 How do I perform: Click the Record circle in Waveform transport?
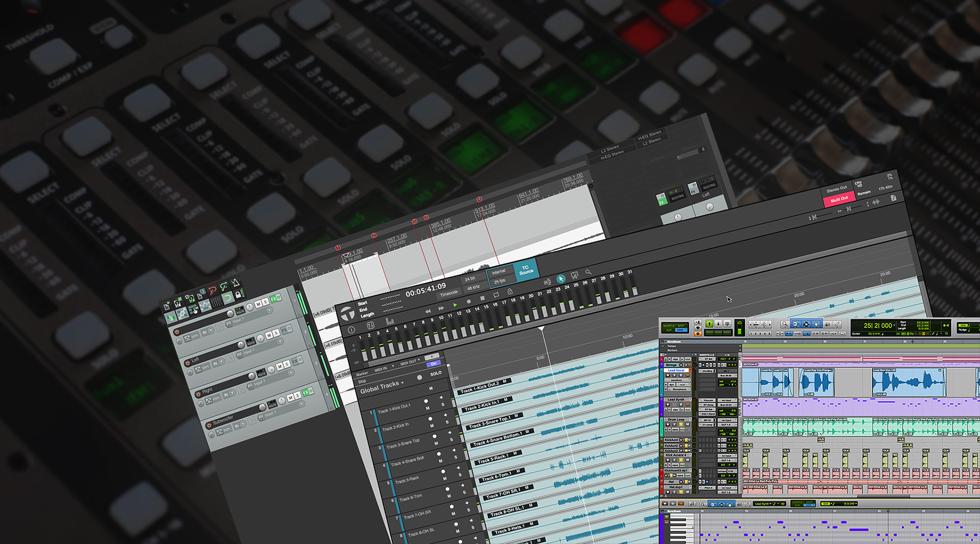(x=468, y=301)
